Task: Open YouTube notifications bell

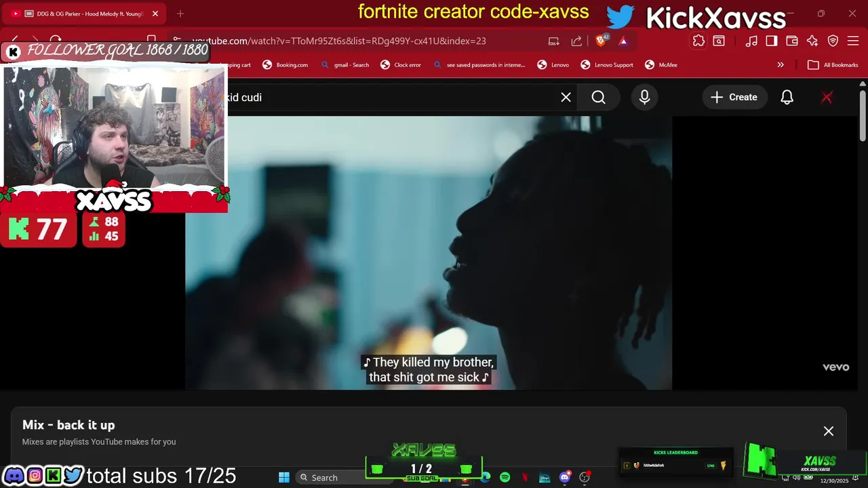Action: click(x=787, y=97)
